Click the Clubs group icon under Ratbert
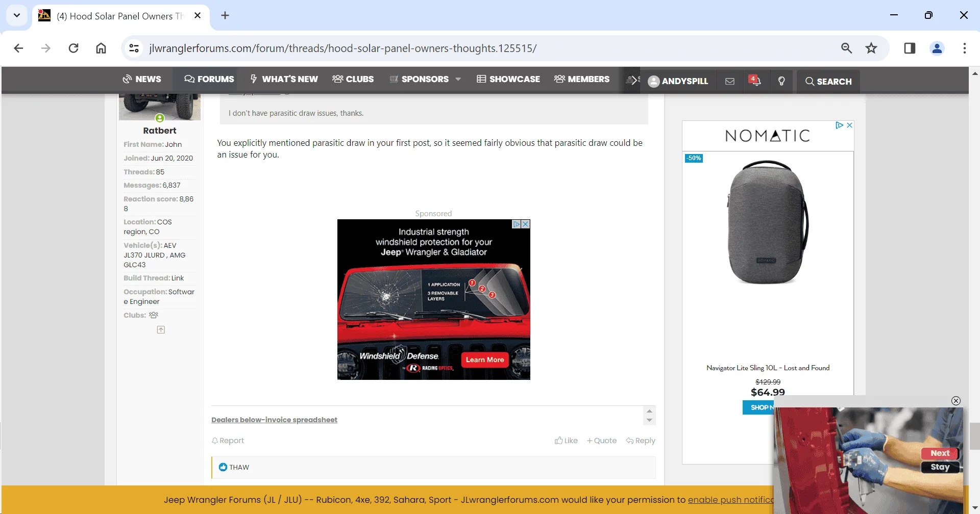Screen dimensions: 980x514 [154, 315]
